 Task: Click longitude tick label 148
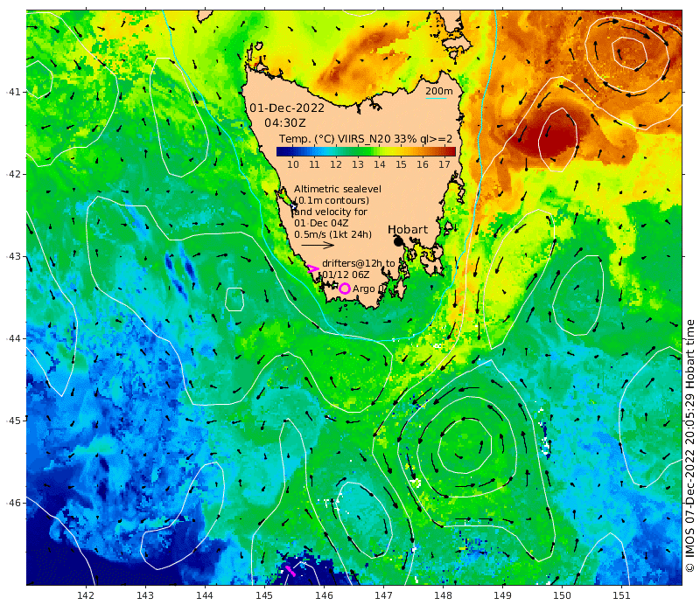[443, 595]
